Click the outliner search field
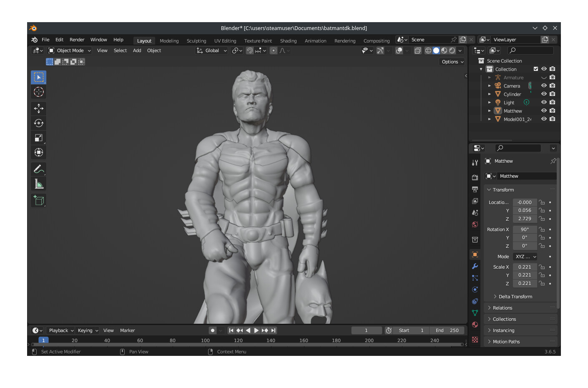 [530, 50]
